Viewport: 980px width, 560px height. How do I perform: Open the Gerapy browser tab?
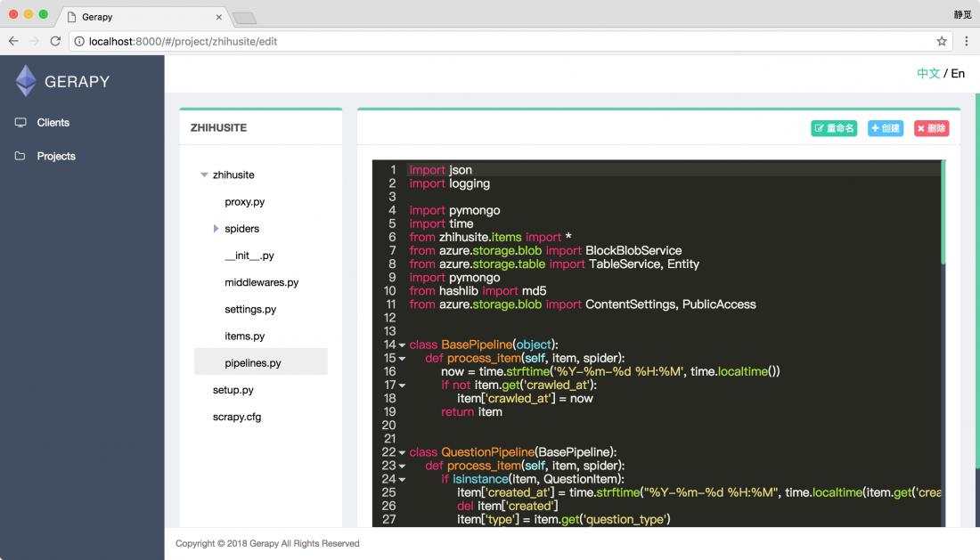pos(145,17)
